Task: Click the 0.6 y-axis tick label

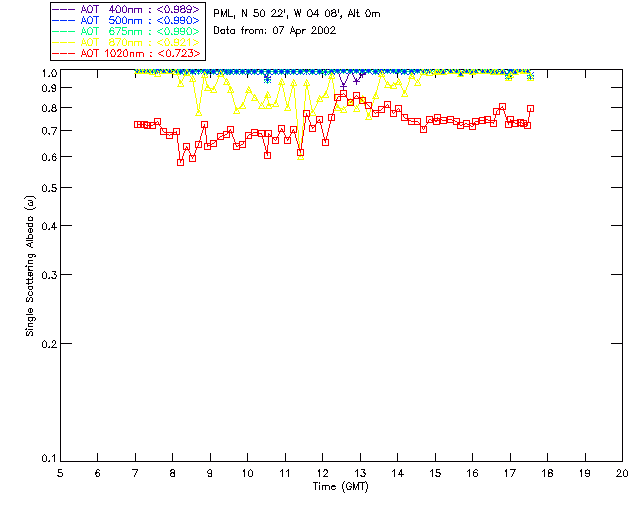Action: [x=49, y=157]
